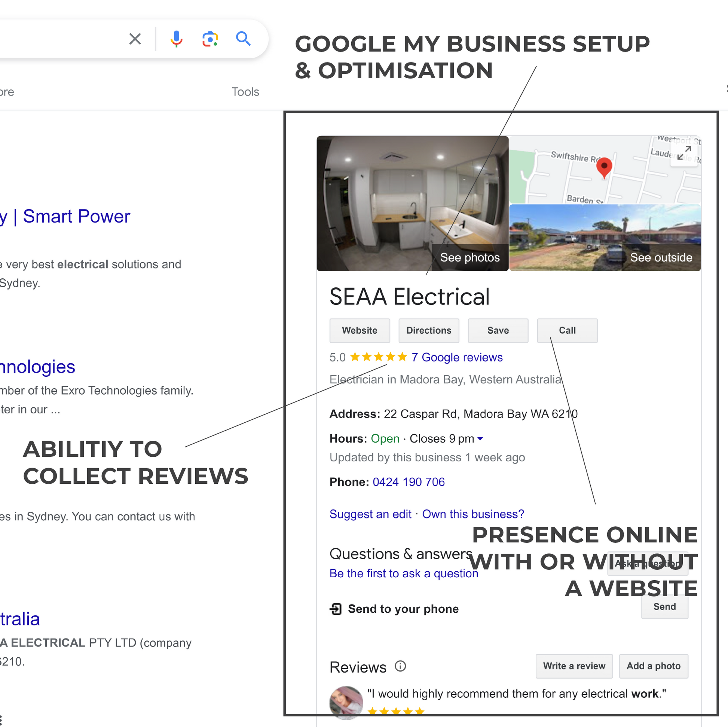
Task: Expand the business hours dropdown arrow
Action: point(480,438)
